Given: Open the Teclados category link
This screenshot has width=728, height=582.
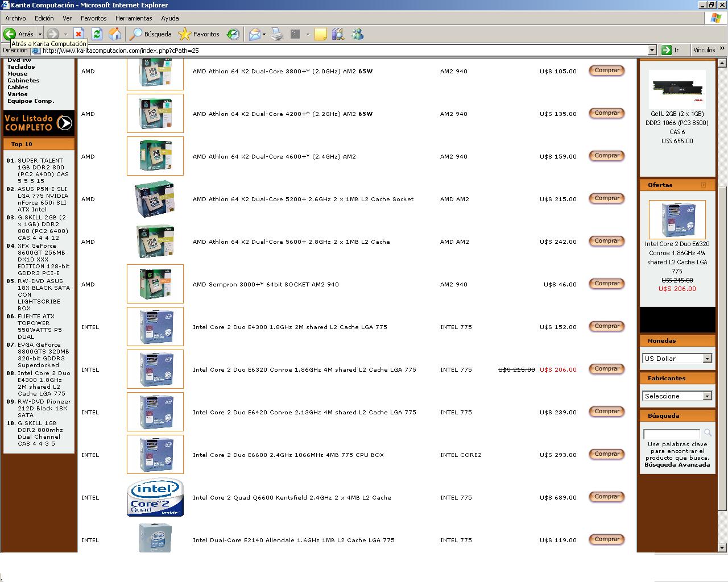Looking at the screenshot, I should [x=21, y=67].
